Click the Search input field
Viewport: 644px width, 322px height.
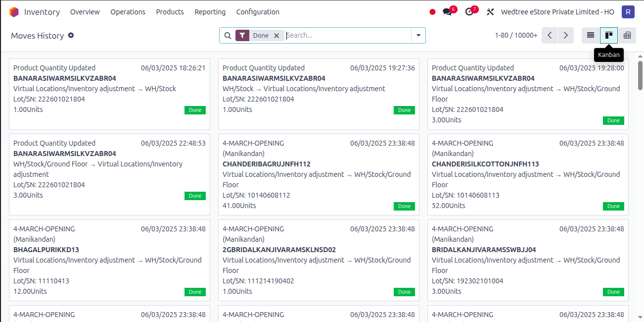[348, 36]
